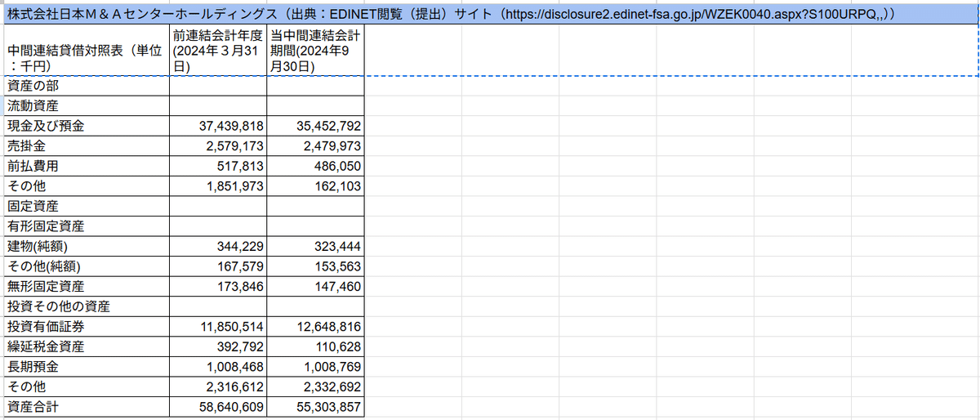The image size is (980, 420).
Task: Select the value 173,846
Action: tap(217, 286)
